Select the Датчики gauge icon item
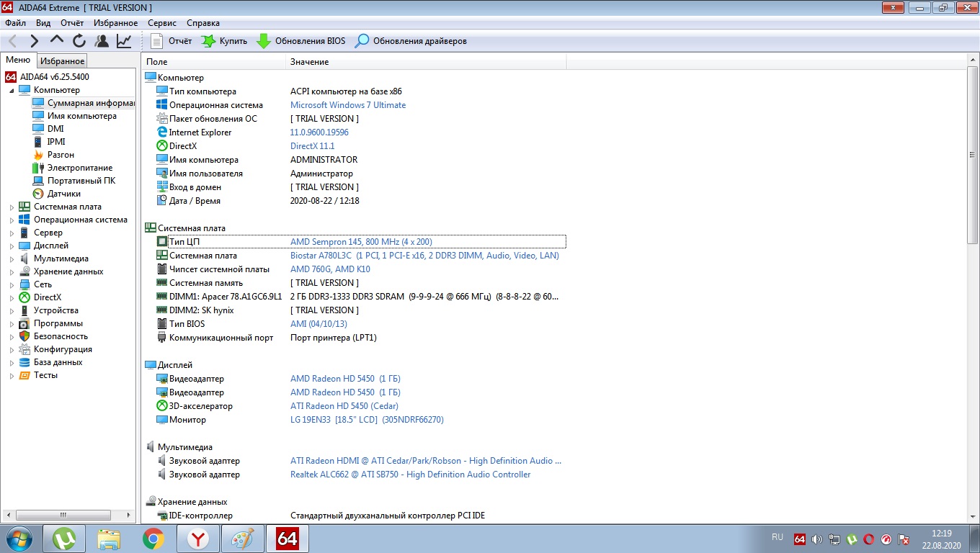The image size is (980, 553). click(x=38, y=194)
